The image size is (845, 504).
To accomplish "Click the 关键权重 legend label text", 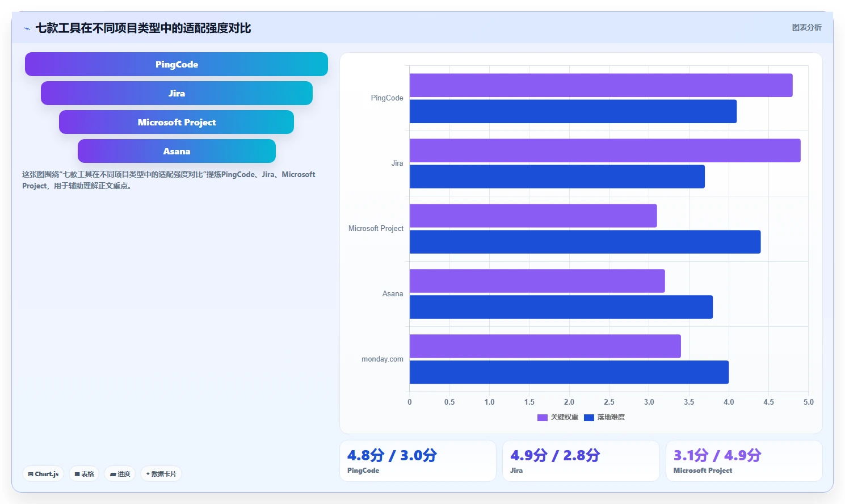I will (565, 417).
